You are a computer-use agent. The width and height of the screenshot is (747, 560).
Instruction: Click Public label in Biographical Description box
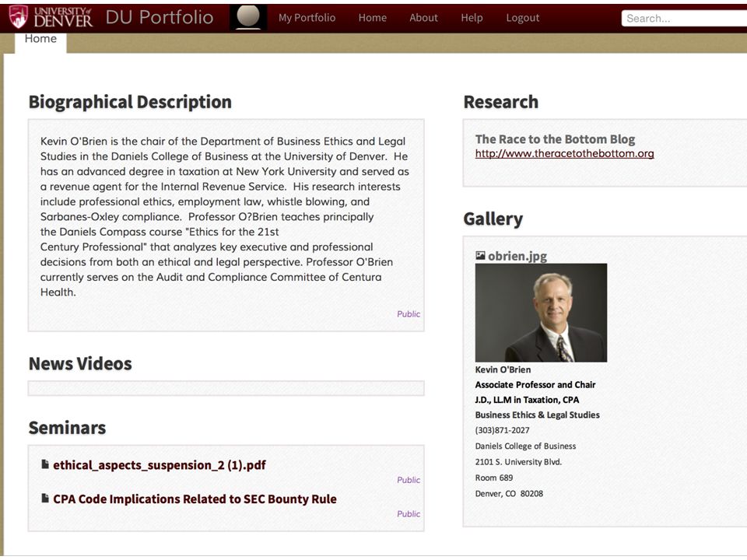(x=409, y=313)
